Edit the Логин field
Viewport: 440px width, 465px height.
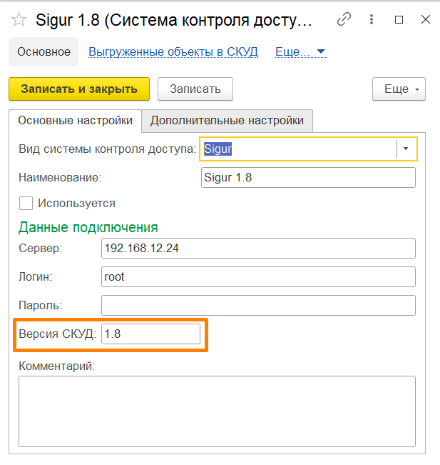point(258,277)
